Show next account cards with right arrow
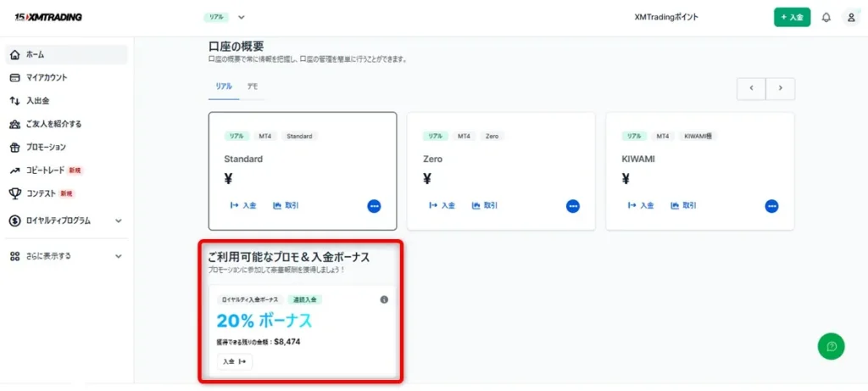The height and width of the screenshot is (391, 868). click(781, 88)
